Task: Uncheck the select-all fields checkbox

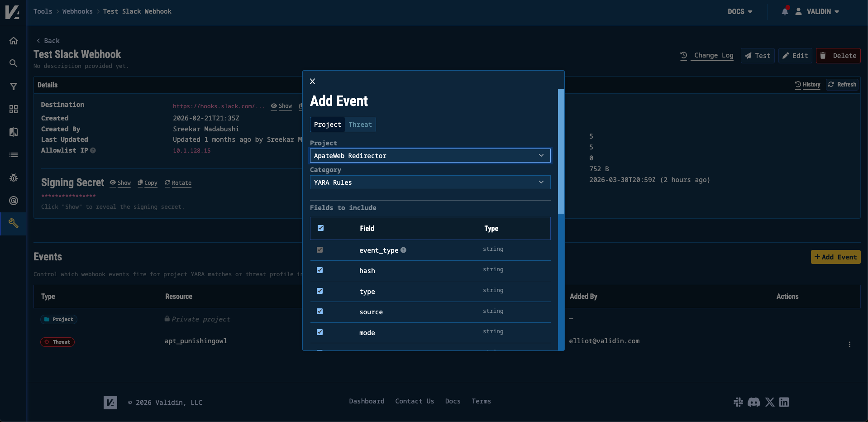Action: coord(320,228)
